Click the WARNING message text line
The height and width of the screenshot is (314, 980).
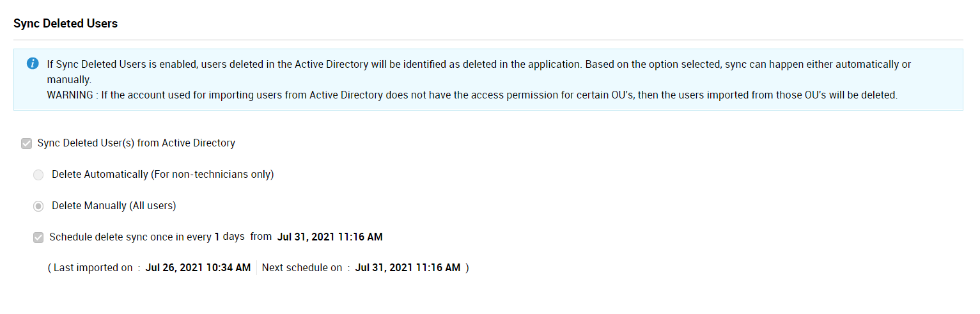(472, 95)
